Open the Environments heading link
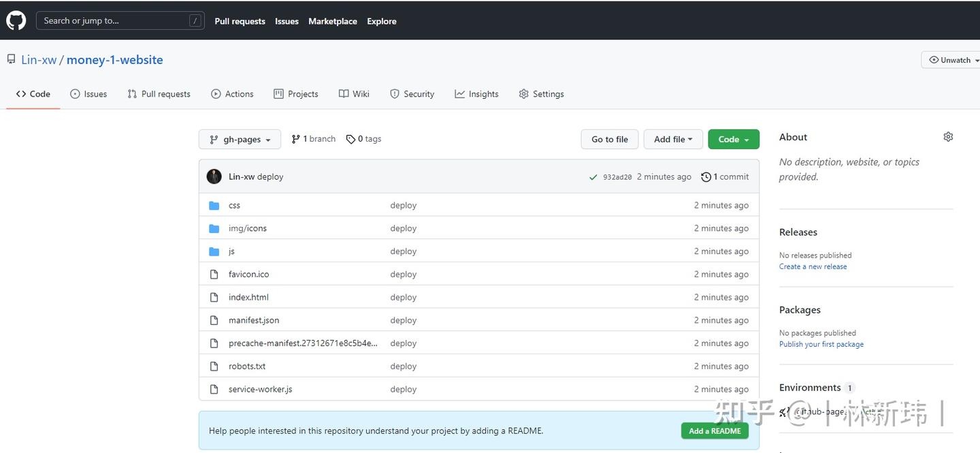Image resolution: width=980 pixels, height=453 pixels. click(810, 388)
